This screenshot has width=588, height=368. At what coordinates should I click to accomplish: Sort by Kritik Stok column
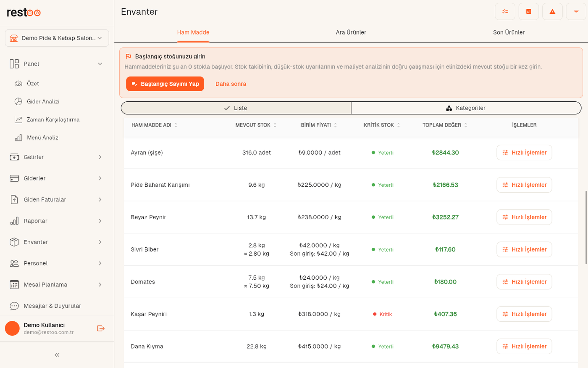coord(382,125)
